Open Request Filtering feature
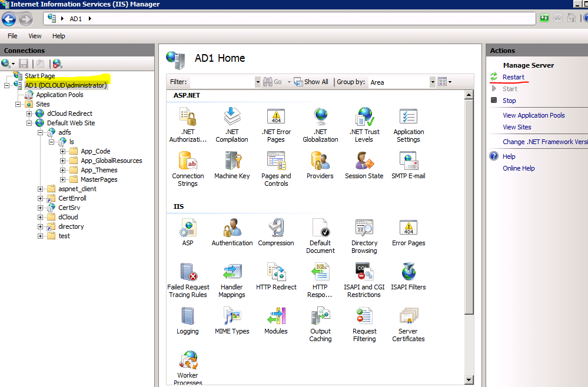 point(364,325)
